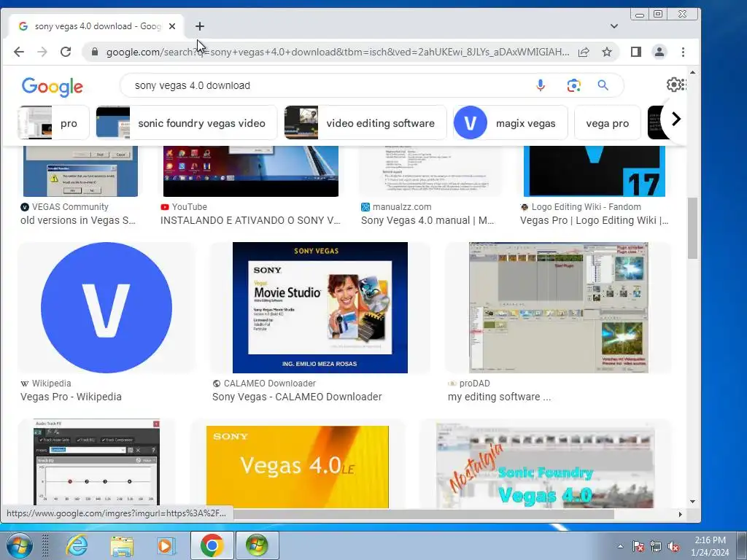Viewport: 747px width, 560px height.
Task: Submit search with magnifier icon
Action: pyautogui.click(x=603, y=85)
